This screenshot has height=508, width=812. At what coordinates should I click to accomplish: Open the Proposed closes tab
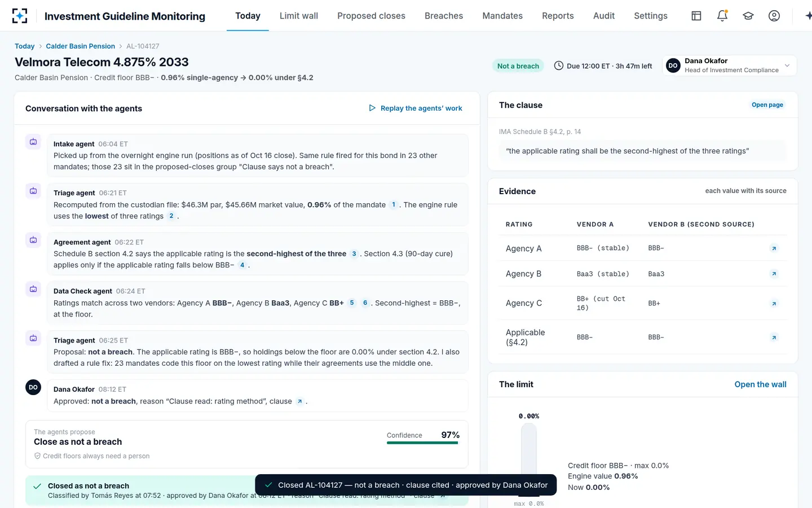tap(371, 16)
